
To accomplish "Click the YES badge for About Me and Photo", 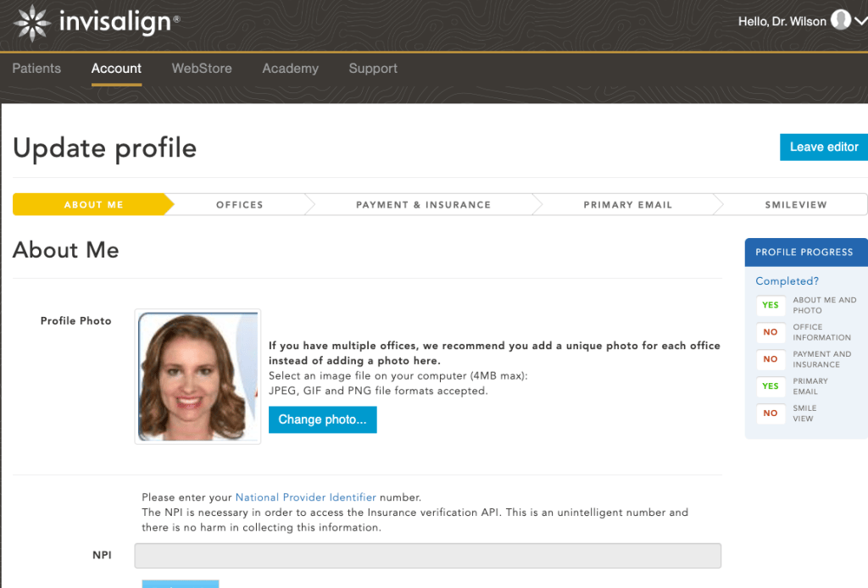I will 770,305.
